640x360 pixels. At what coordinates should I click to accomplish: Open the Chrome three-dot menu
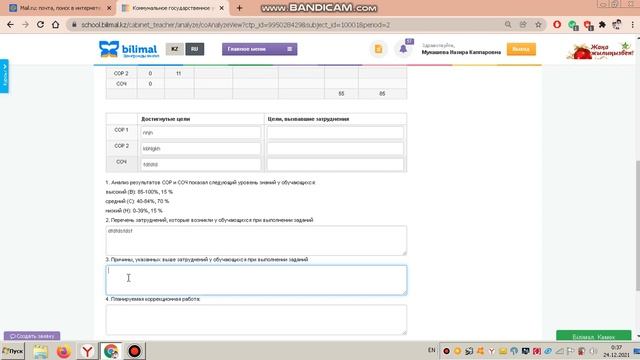click(x=633, y=25)
